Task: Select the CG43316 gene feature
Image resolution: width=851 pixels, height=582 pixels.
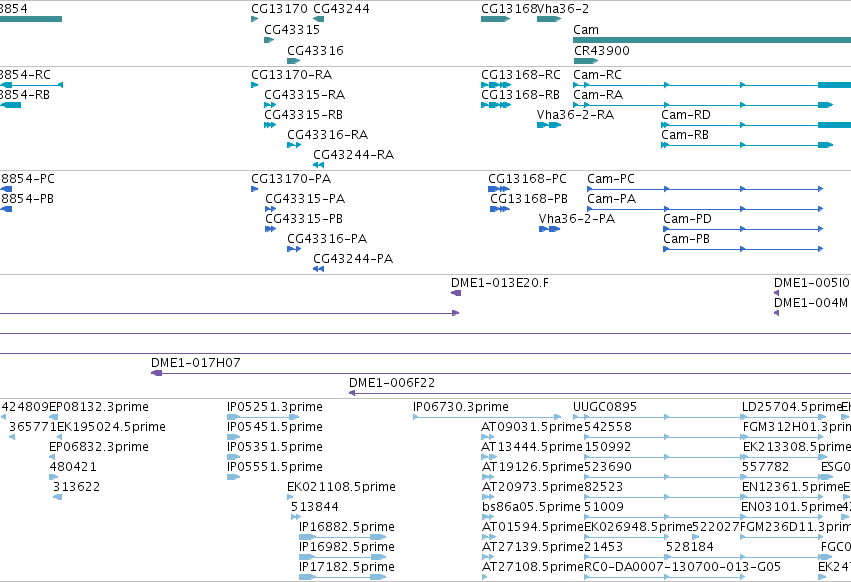Action: (294, 61)
